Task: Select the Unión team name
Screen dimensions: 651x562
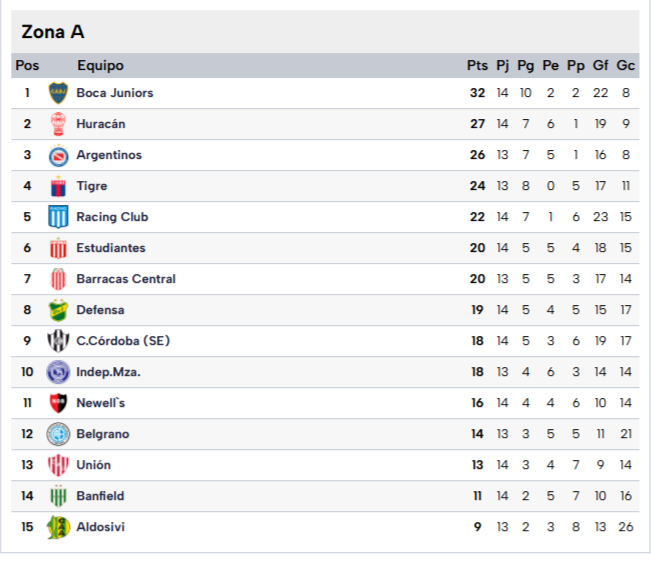Action: coord(94,465)
